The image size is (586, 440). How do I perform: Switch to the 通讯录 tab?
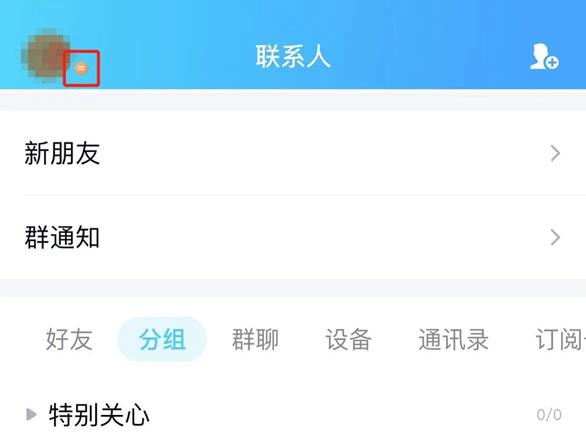tap(453, 339)
